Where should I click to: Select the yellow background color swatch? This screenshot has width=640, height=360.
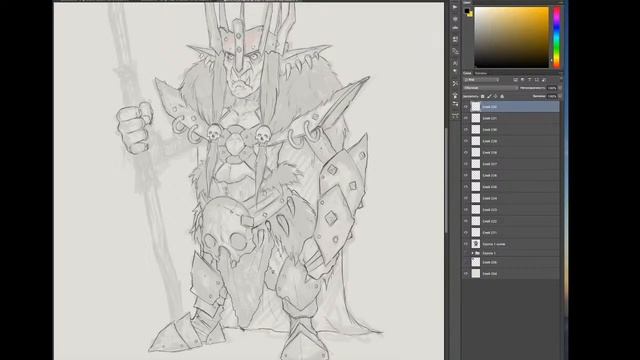(470, 14)
